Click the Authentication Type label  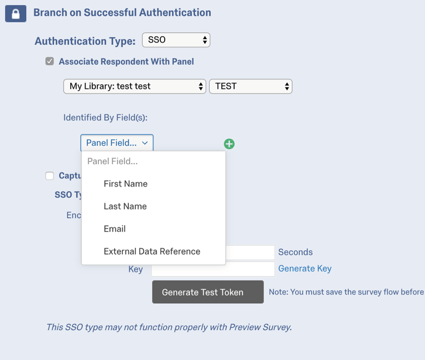pyautogui.click(x=85, y=41)
